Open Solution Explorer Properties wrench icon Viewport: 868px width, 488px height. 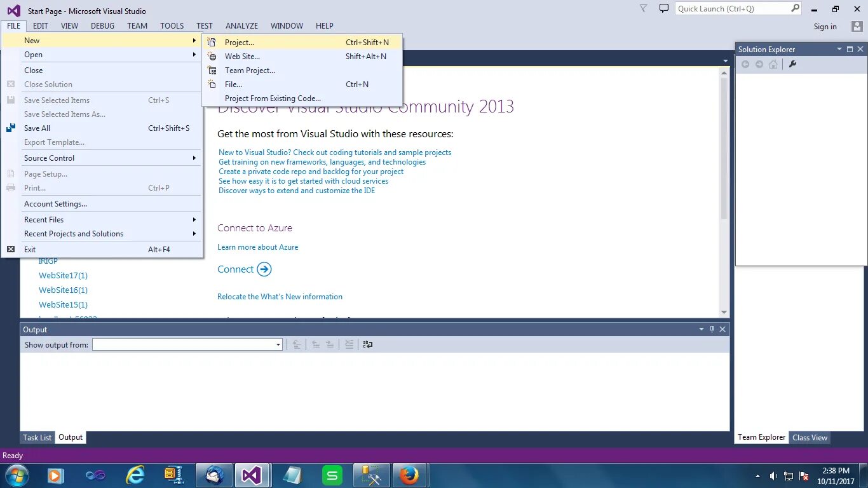(792, 64)
